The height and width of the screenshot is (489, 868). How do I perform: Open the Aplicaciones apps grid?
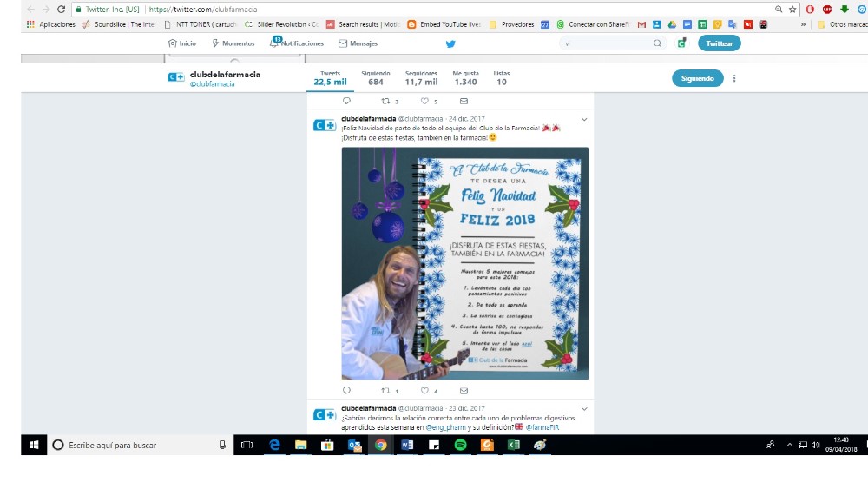pyautogui.click(x=51, y=24)
